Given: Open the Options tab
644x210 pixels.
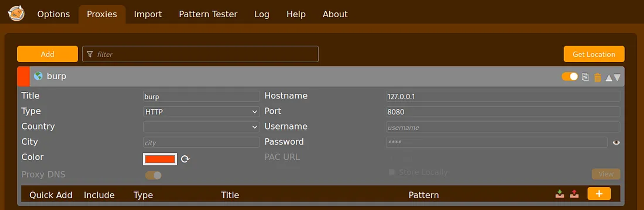Looking at the screenshot, I should click(x=54, y=14).
